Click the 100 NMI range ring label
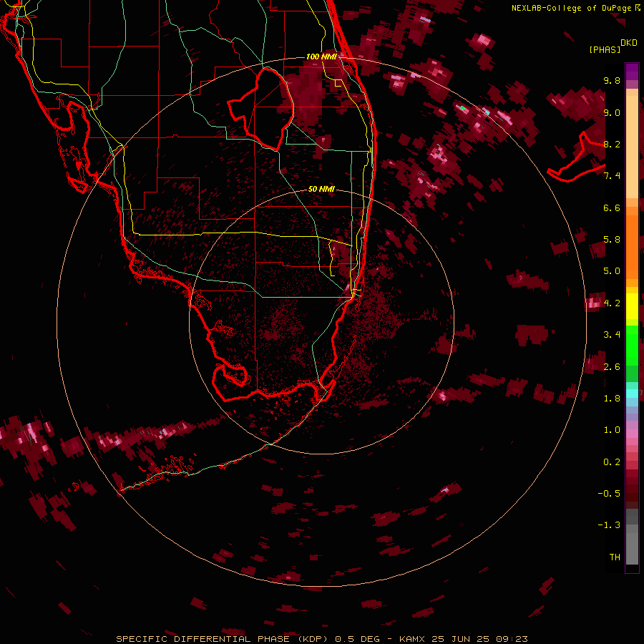Viewport: 644px width, 644px height. tap(321, 57)
